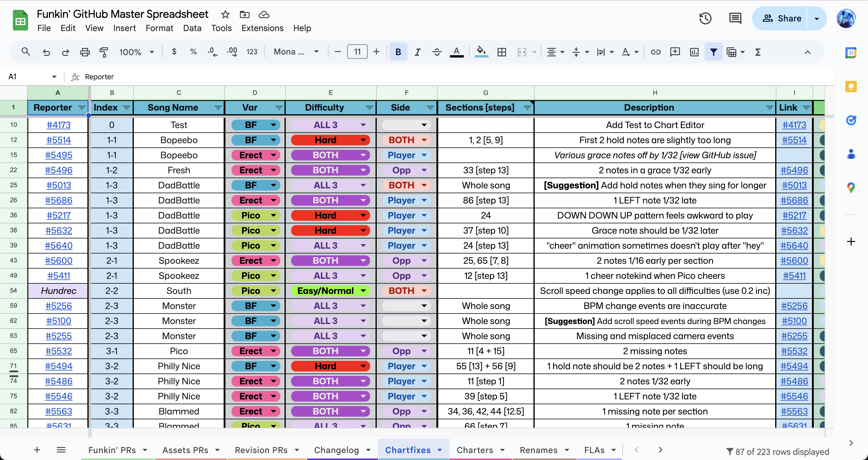868x460 pixels.
Task: Open Google Calendar side panel
Action: [851, 52]
